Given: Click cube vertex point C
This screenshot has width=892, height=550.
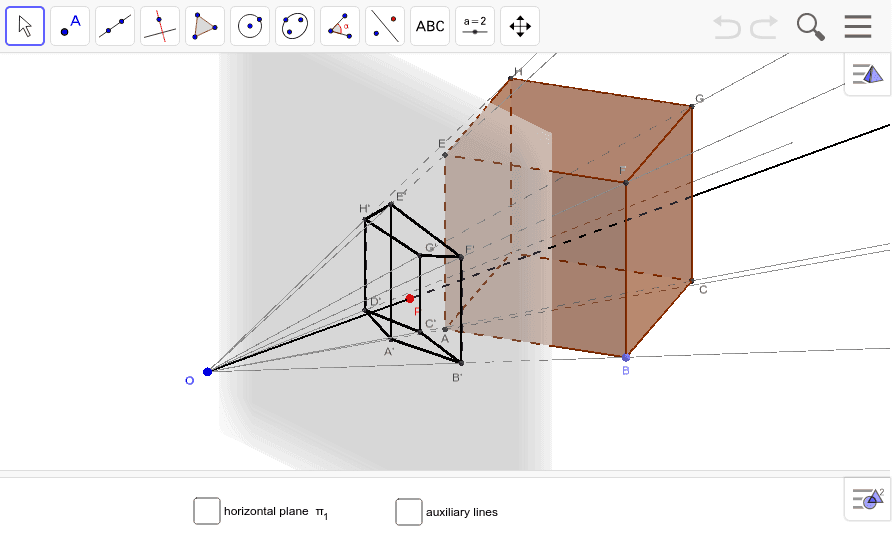Looking at the screenshot, I should pos(692,281).
